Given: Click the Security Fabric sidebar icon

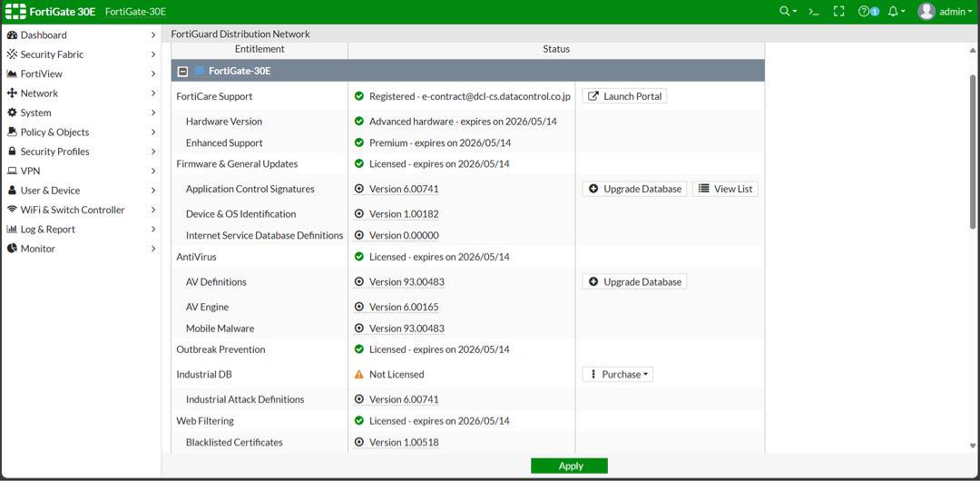Looking at the screenshot, I should tap(12, 54).
